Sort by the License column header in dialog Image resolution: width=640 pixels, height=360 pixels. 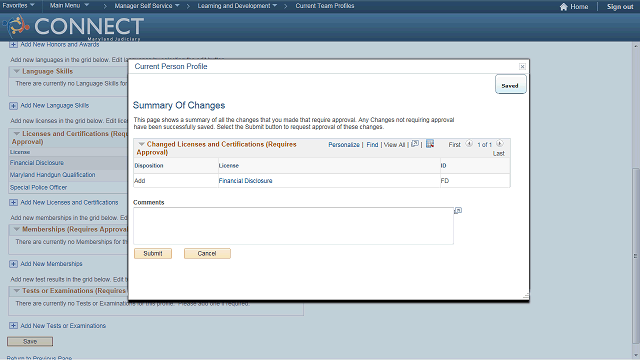pos(229,166)
